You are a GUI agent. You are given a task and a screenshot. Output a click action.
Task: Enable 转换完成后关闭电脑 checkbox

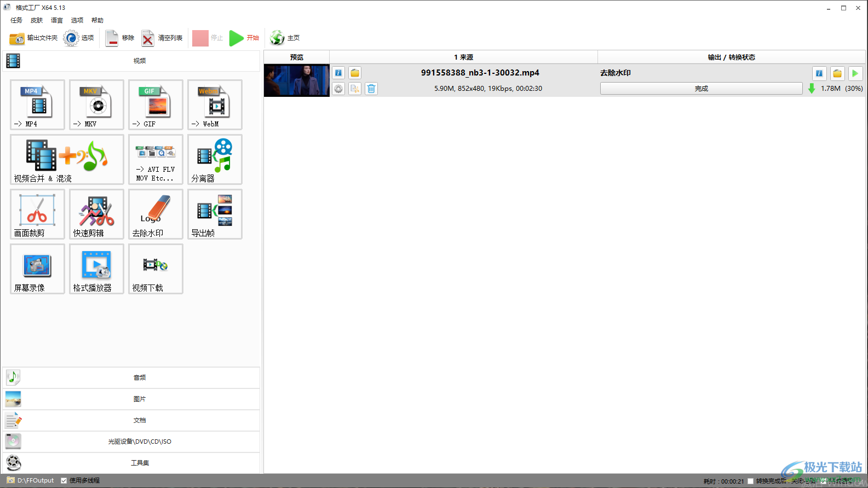pyautogui.click(x=751, y=481)
